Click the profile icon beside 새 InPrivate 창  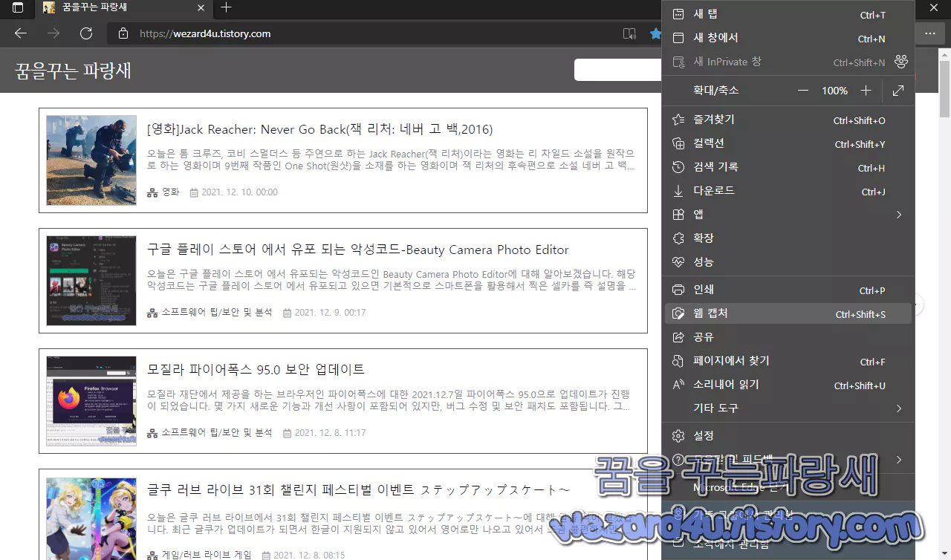pos(900,62)
